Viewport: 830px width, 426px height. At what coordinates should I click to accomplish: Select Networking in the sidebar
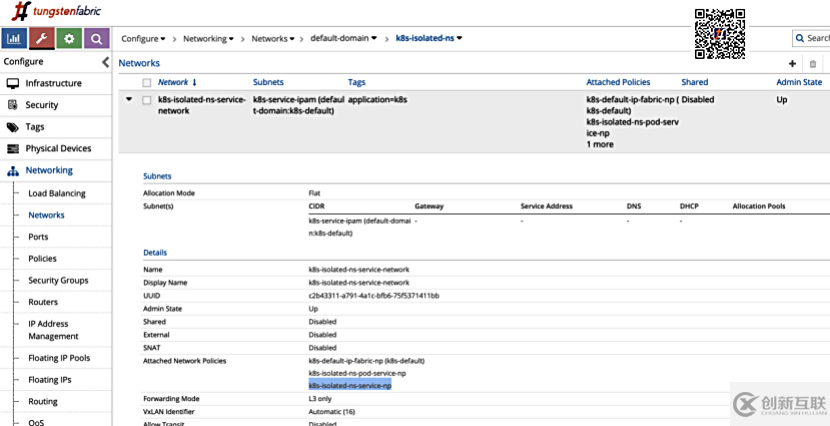pyautogui.click(x=49, y=170)
